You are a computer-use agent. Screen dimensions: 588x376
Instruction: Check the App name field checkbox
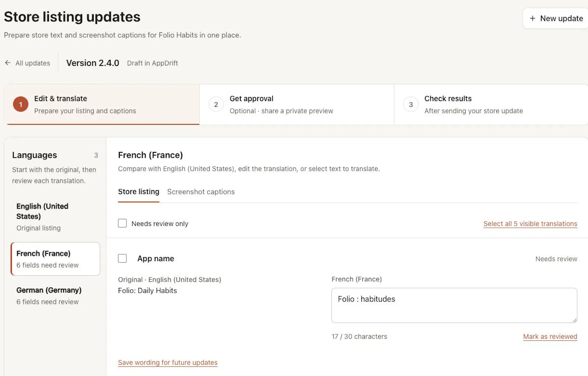click(122, 258)
